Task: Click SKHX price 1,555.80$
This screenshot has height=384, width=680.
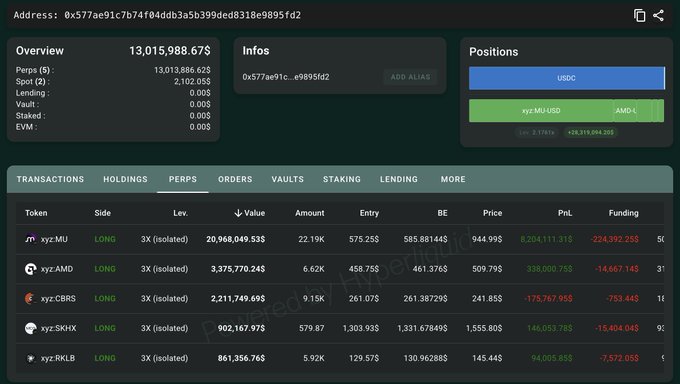Action: 484,328
